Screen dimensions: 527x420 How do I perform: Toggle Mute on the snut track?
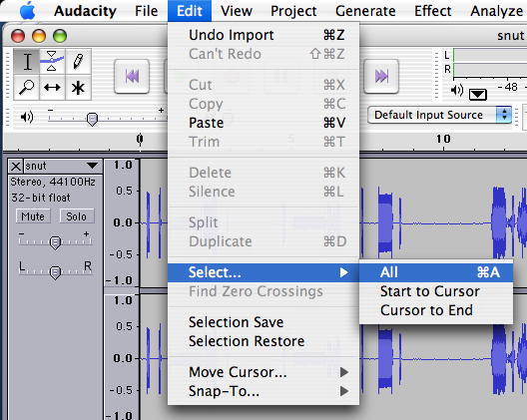pyautogui.click(x=33, y=216)
